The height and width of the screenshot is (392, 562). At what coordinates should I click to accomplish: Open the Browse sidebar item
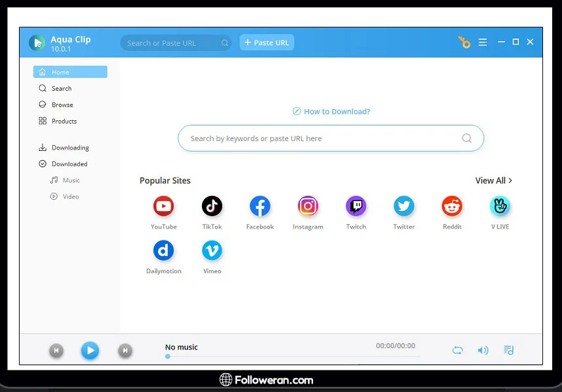click(62, 105)
